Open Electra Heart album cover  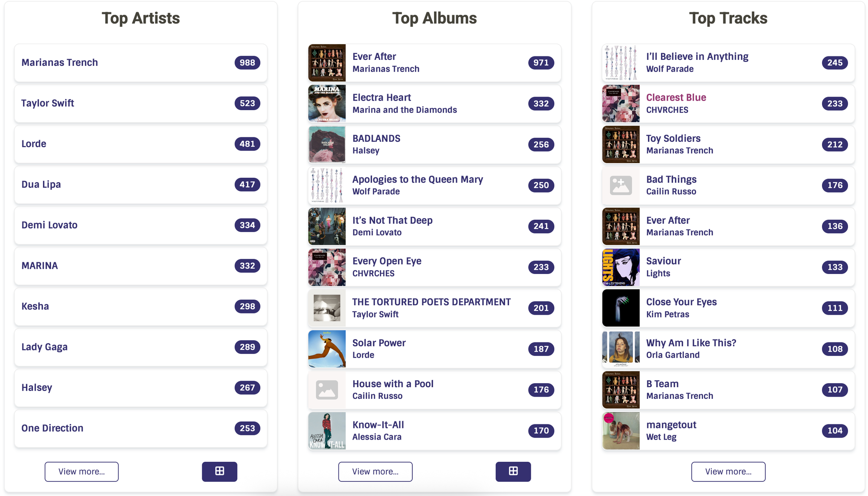tap(327, 104)
